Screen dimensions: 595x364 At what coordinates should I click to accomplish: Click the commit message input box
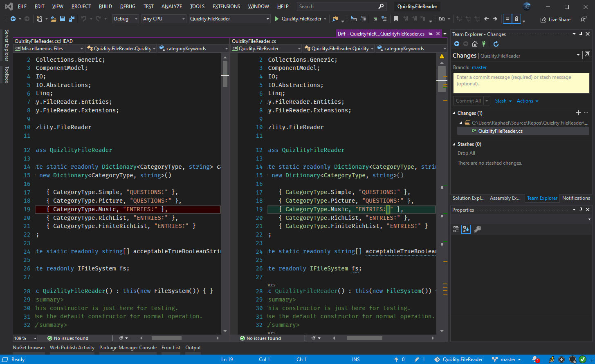point(521,83)
